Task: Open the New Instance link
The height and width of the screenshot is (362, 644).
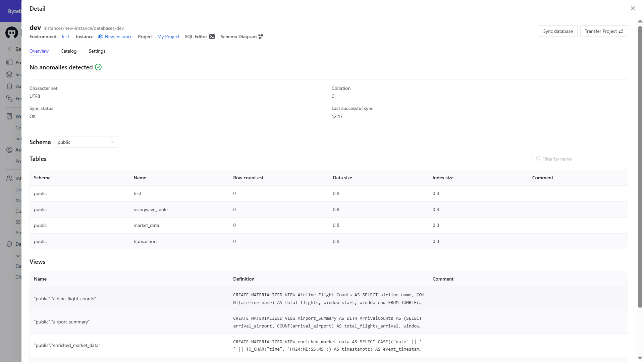Action: pyautogui.click(x=118, y=37)
